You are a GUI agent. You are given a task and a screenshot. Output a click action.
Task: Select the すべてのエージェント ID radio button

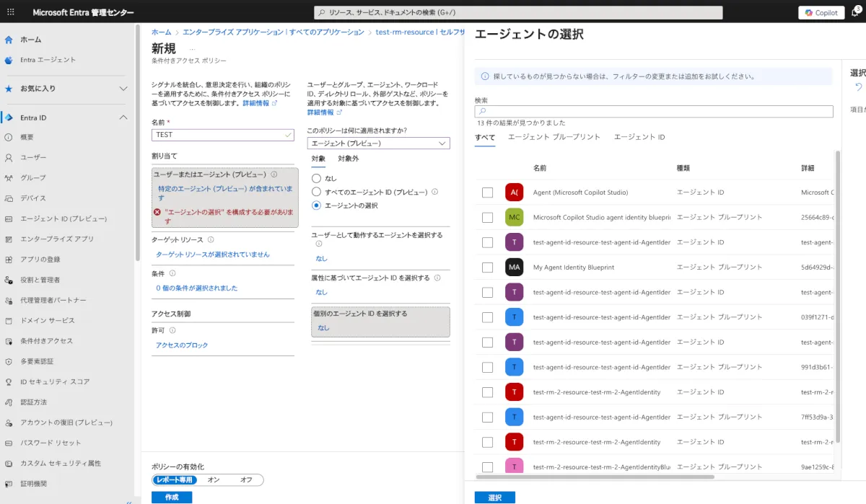pyautogui.click(x=316, y=192)
